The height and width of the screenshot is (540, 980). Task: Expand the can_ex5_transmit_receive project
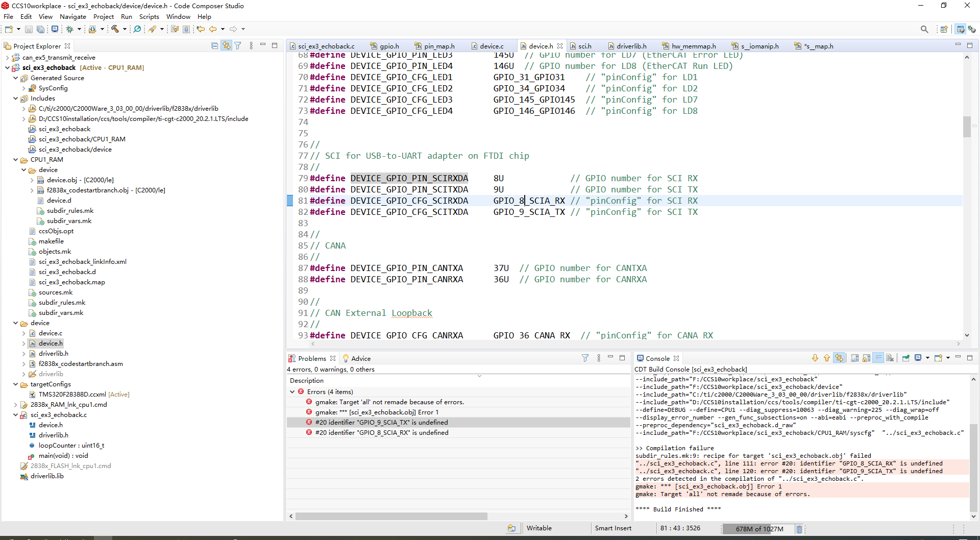pyautogui.click(x=7, y=58)
